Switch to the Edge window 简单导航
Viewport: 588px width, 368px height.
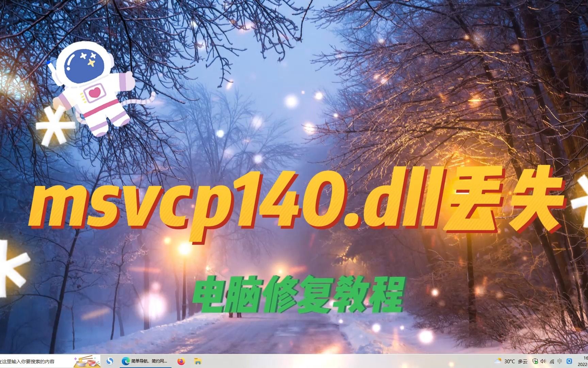coord(146,361)
